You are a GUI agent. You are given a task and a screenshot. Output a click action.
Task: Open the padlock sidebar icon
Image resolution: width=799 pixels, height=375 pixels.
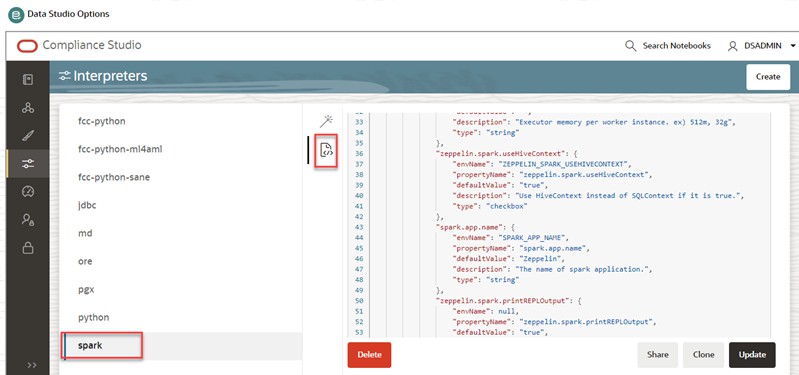28,248
